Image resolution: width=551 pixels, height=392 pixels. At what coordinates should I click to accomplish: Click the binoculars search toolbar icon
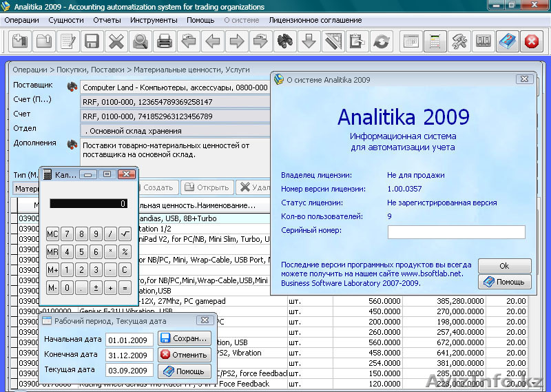coord(284,41)
